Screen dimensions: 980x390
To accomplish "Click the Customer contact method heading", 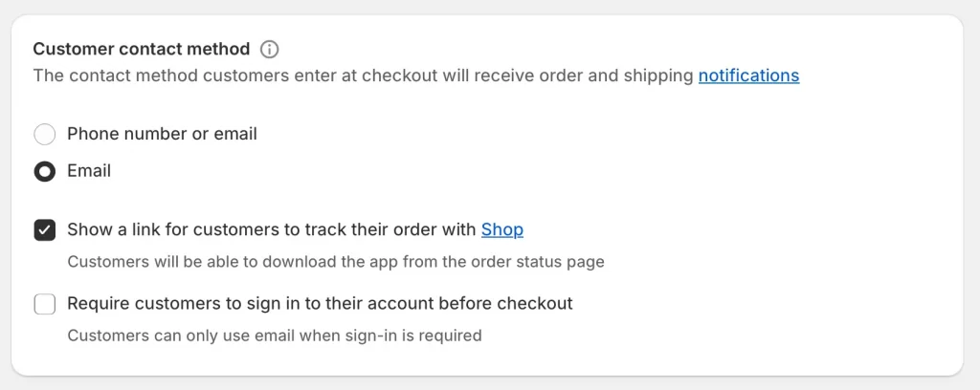I will click(142, 49).
